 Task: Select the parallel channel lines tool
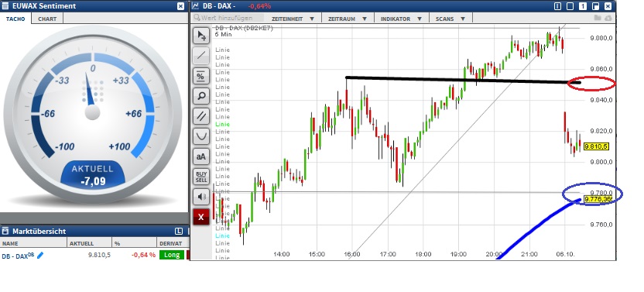pyautogui.click(x=201, y=116)
